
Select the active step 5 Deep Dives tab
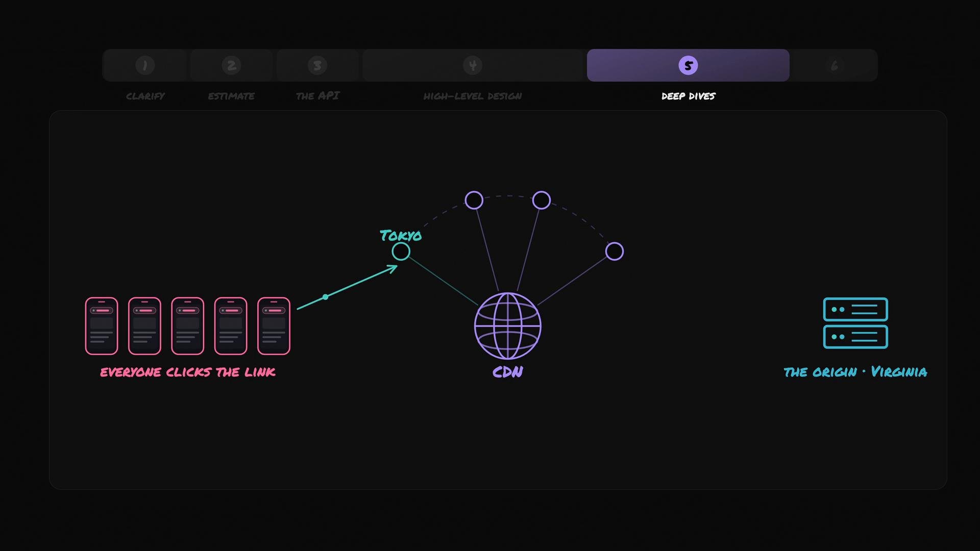coord(688,65)
